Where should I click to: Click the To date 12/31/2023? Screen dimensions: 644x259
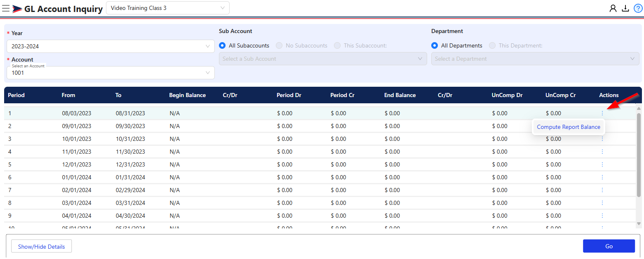coord(130,164)
